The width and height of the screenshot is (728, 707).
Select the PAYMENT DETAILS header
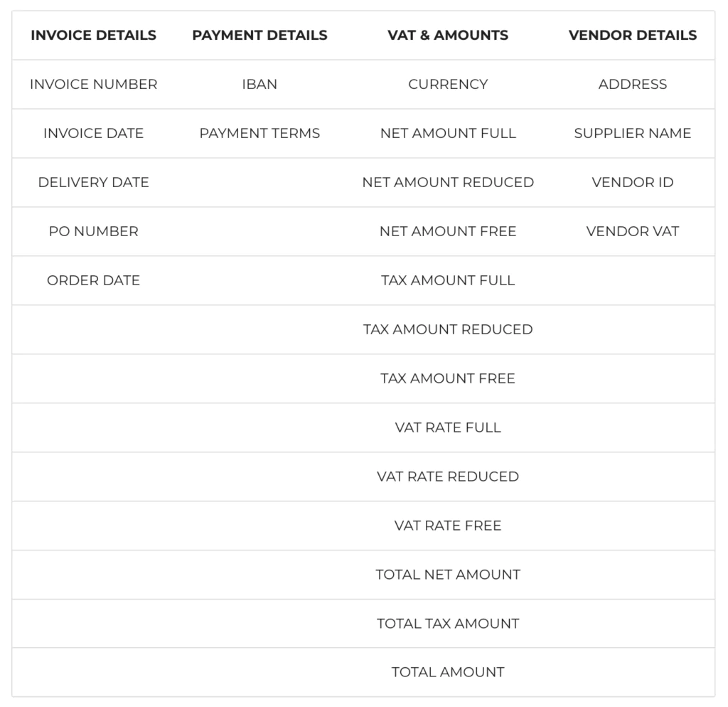(259, 36)
